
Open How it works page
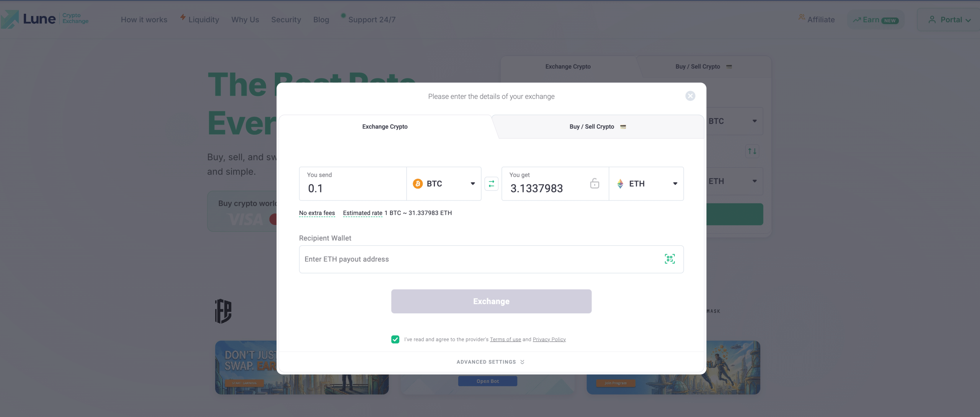[x=144, y=20]
